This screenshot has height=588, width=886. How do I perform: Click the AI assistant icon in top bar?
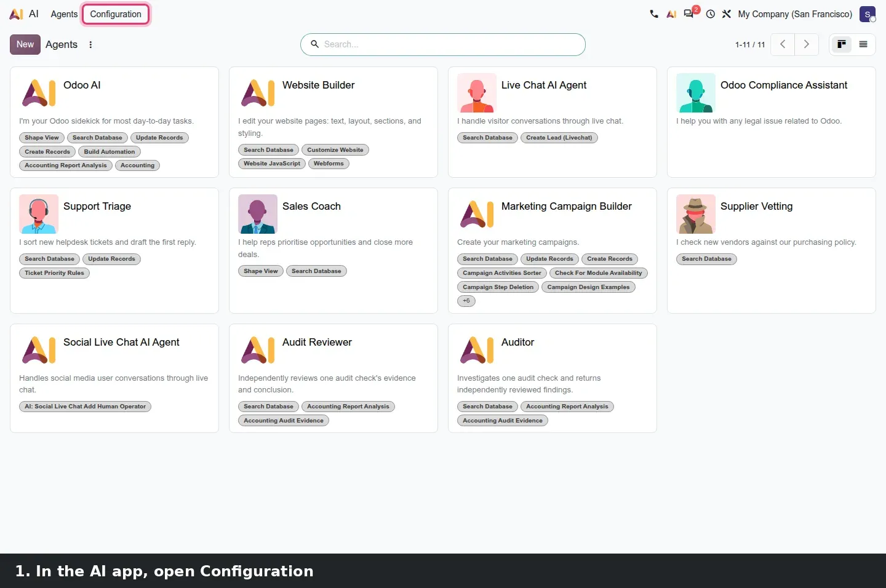click(671, 14)
